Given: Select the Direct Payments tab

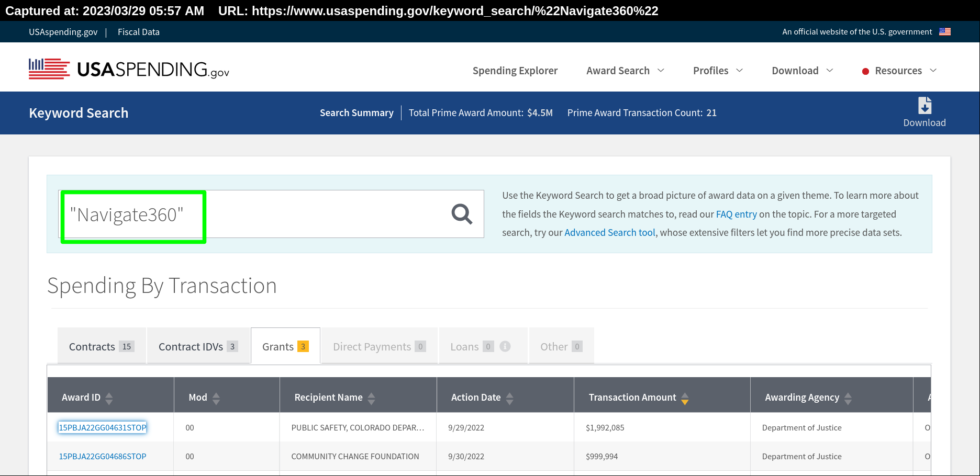Looking at the screenshot, I should [379, 346].
